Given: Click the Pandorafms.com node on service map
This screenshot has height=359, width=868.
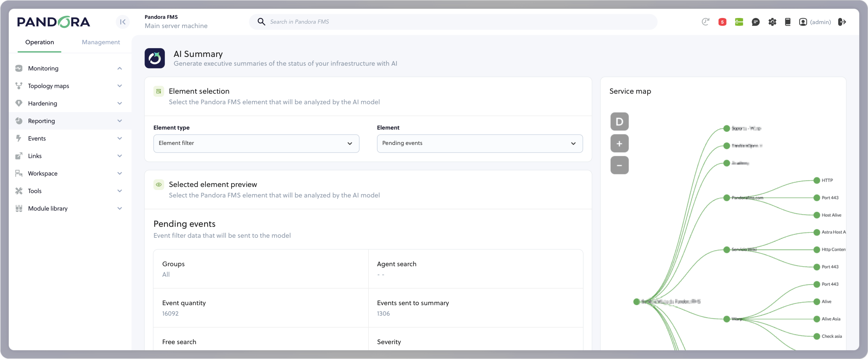Looking at the screenshot, I should [x=727, y=198].
